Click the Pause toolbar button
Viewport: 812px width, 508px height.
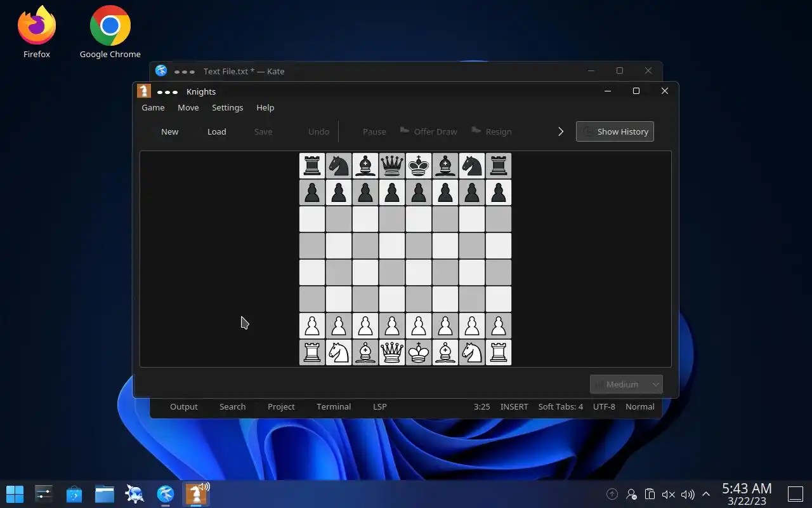point(374,131)
